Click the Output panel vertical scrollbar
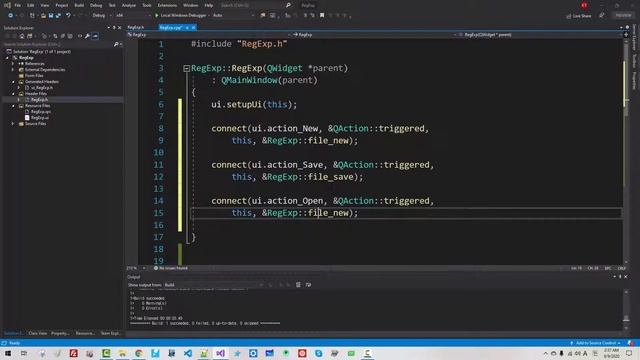The width and height of the screenshot is (640, 360). tap(626, 310)
